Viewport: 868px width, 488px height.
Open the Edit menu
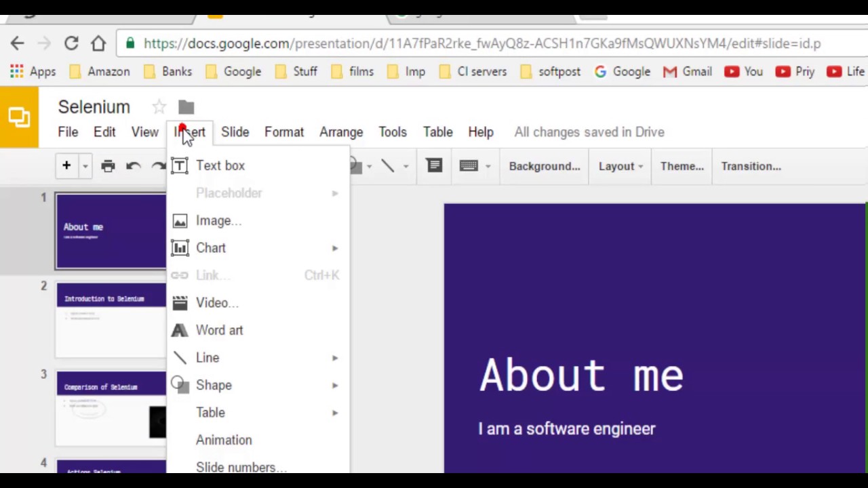[104, 132]
